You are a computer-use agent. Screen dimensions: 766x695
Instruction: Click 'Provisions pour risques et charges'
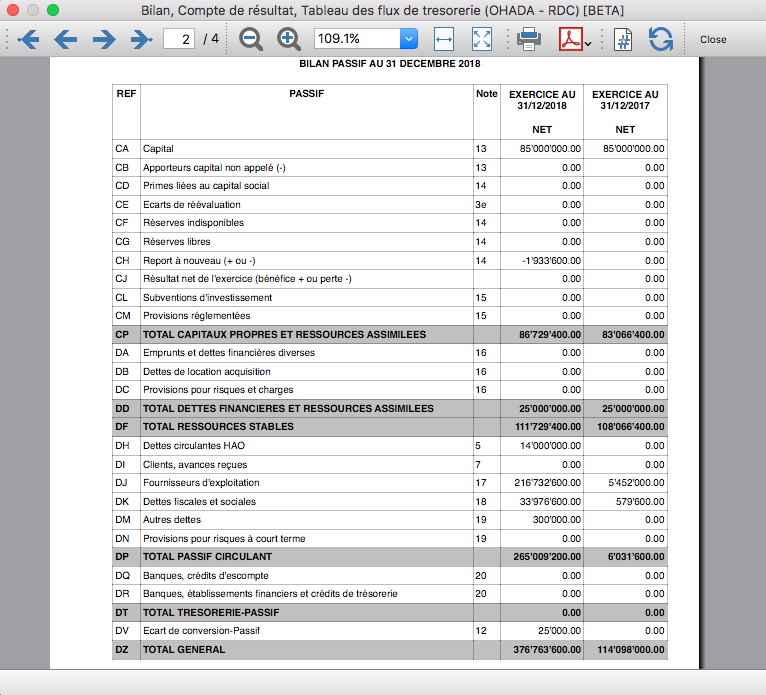218,390
